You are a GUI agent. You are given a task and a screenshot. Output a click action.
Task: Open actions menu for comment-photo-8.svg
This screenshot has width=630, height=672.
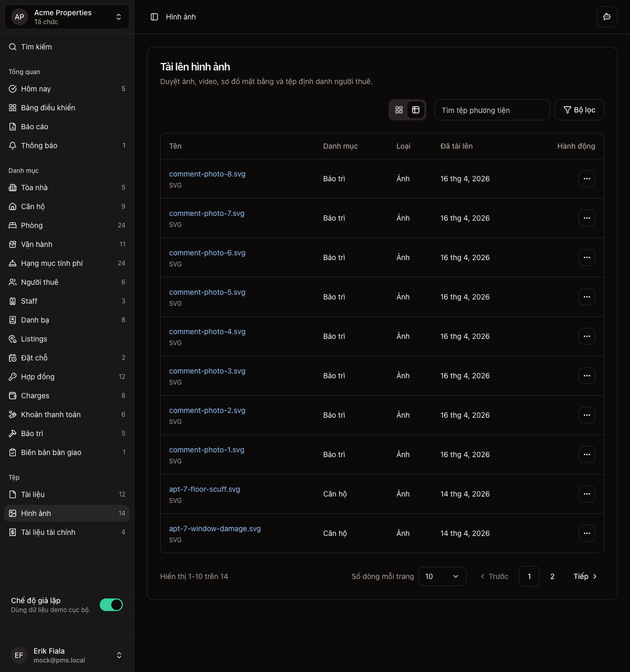click(586, 179)
